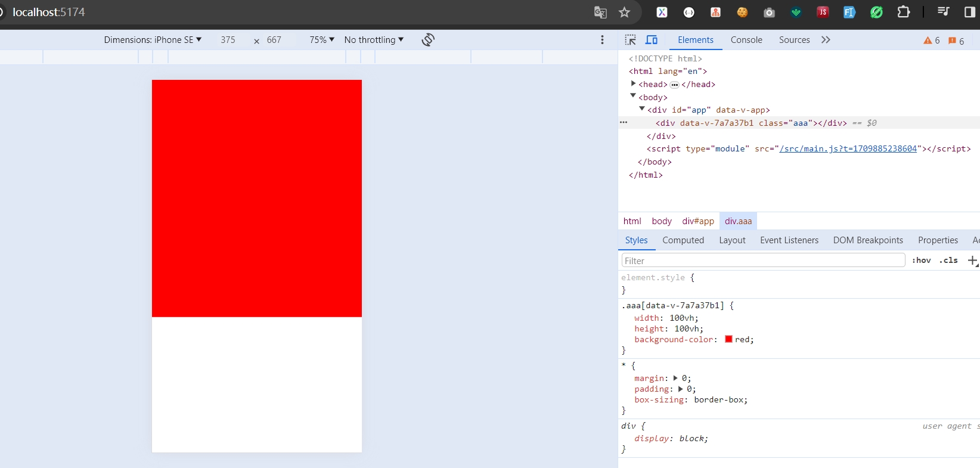Switch to the Console tab
980x468 pixels.
746,40
